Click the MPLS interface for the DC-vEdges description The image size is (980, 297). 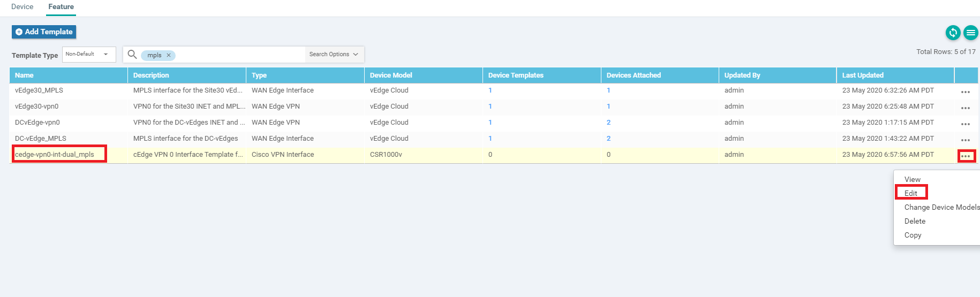(186, 139)
